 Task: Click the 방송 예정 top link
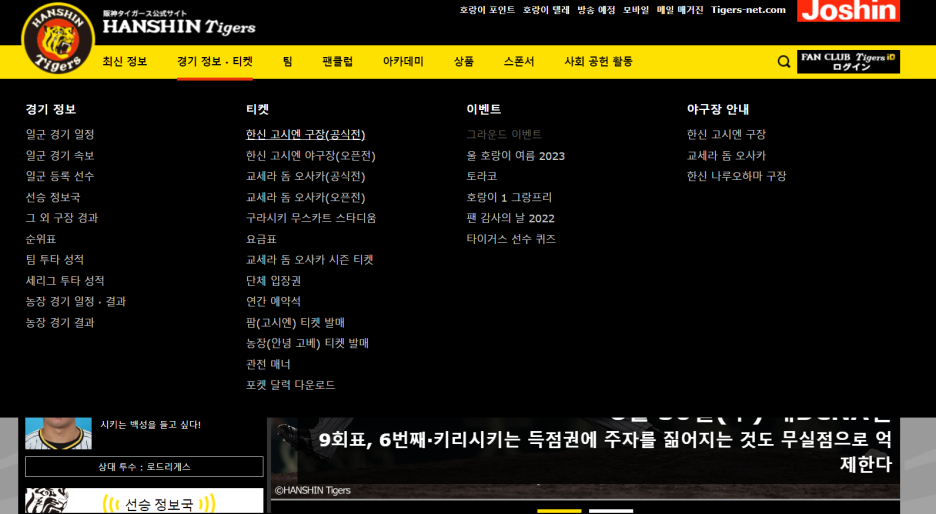pos(596,10)
